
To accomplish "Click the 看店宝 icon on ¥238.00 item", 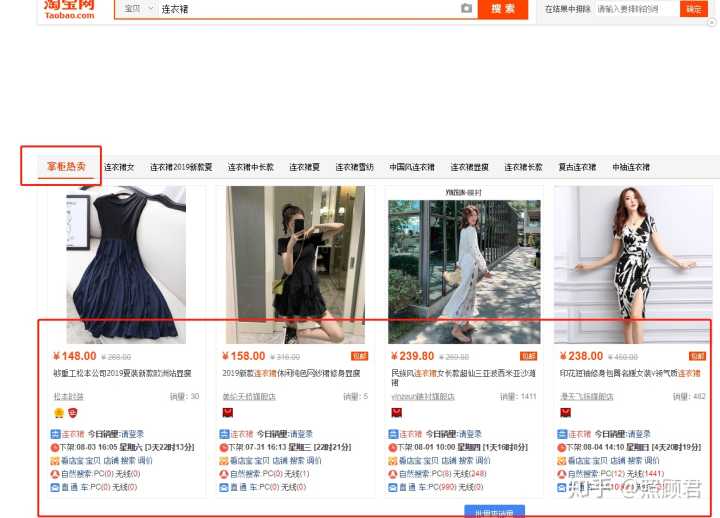I will [x=562, y=461].
